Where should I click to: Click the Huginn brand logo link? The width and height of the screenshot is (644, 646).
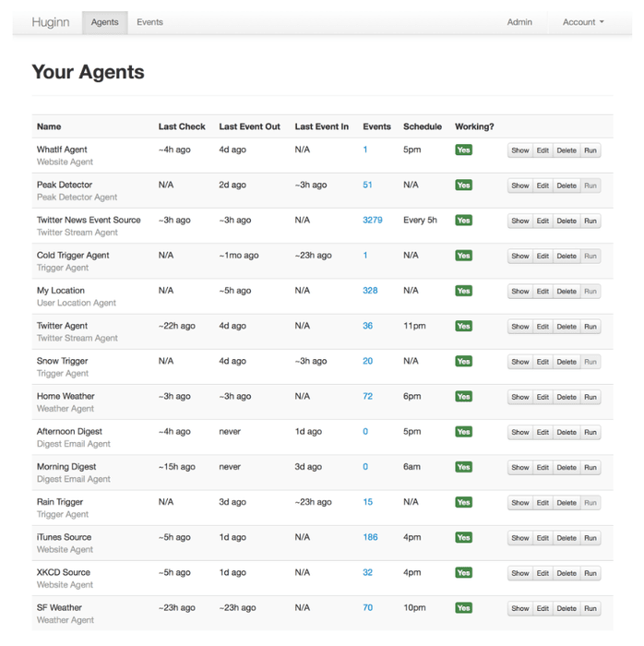click(51, 22)
